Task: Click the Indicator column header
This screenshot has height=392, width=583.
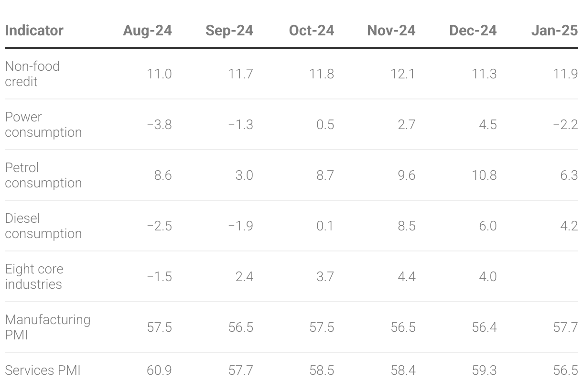Action: click(x=34, y=31)
